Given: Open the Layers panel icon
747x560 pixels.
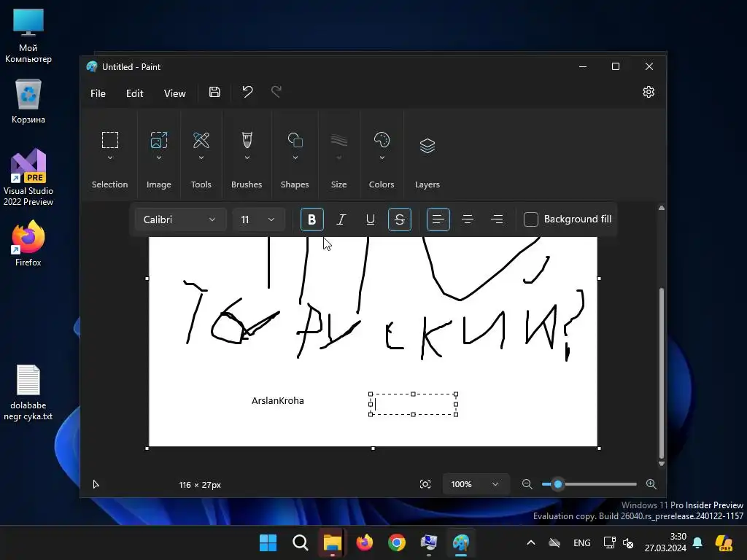Looking at the screenshot, I should click(x=427, y=146).
